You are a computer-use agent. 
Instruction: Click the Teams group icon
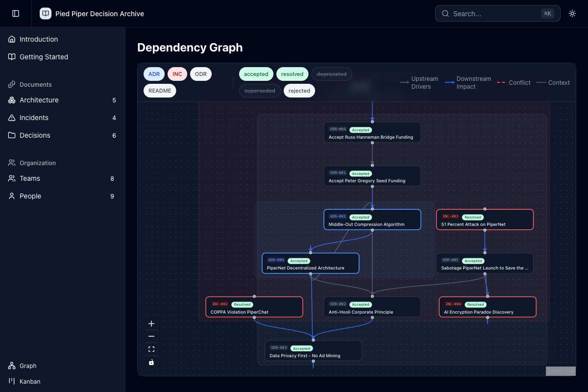12,178
